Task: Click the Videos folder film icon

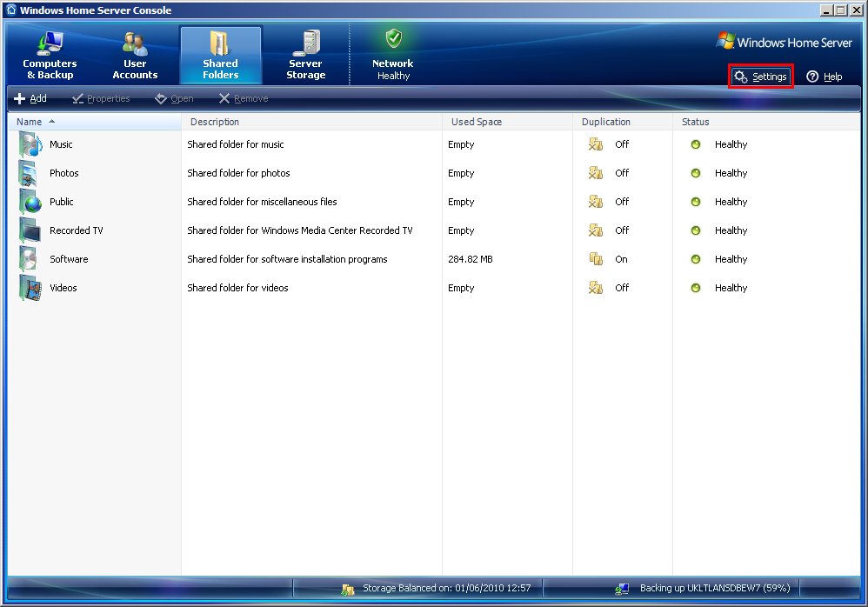Action: 30,289
